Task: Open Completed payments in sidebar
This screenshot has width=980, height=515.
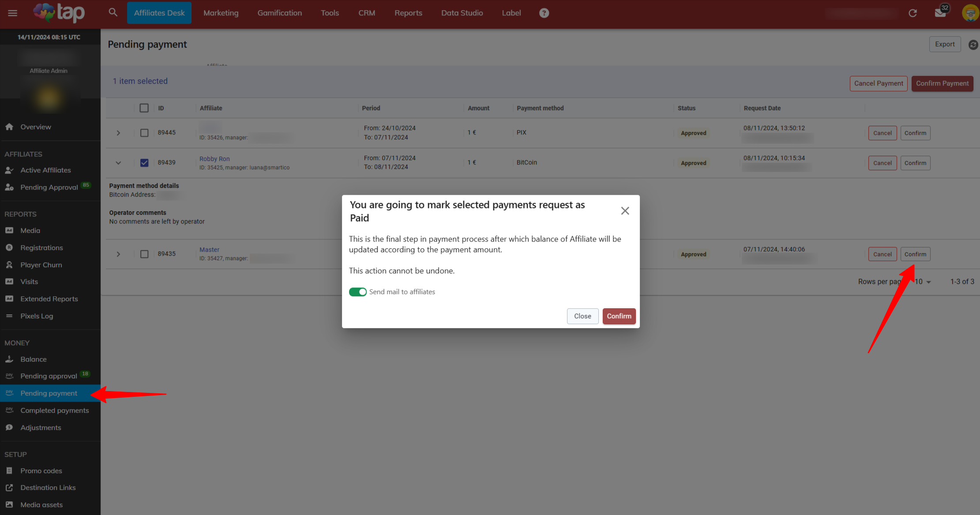Action: [x=55, y=411]
